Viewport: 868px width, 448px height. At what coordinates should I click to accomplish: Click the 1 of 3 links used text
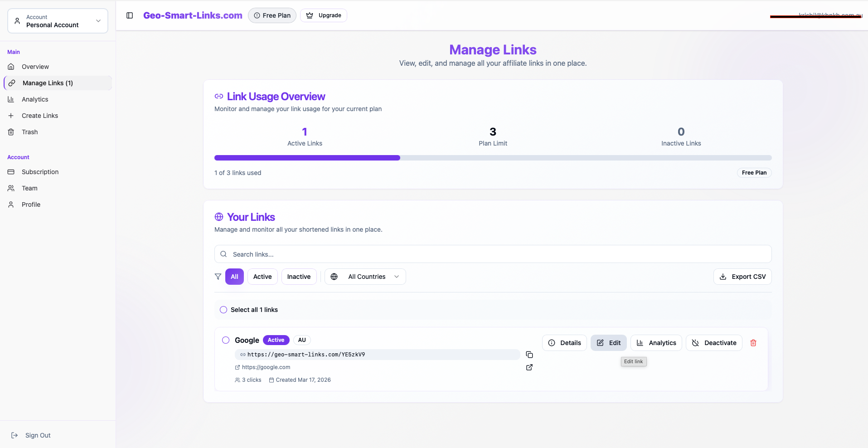click(x=238, y=173)
